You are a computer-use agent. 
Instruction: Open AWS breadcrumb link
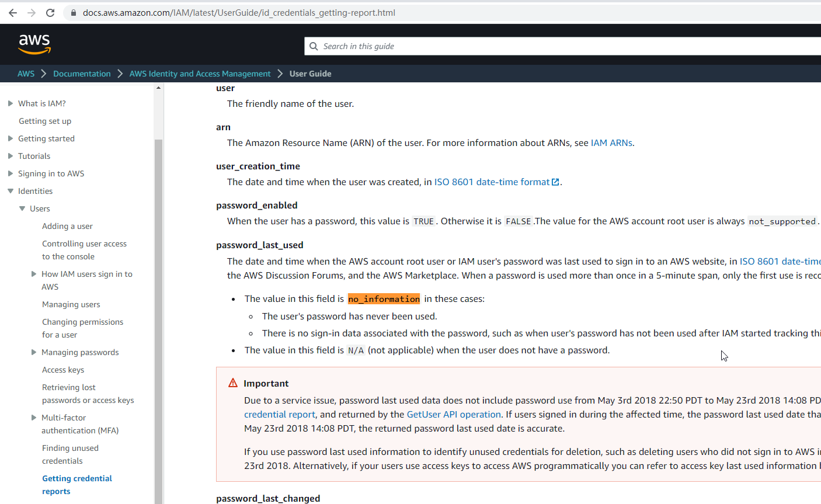[x=26, y=74]
